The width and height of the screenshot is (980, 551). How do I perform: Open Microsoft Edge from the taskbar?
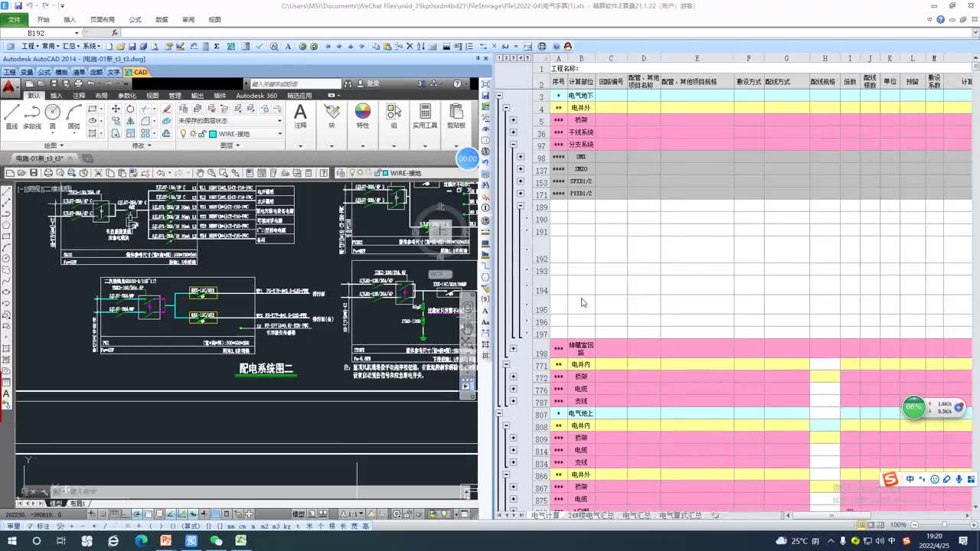(141, 540)
